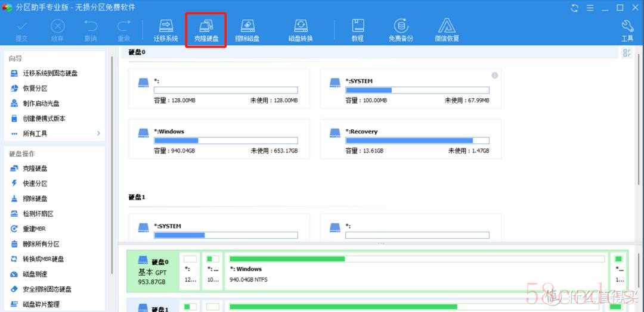This screenshot has height=312, width=644.
Task: Open 迁移系统 (Migrate OS) from the toolbar
Action: click(166, 31)
